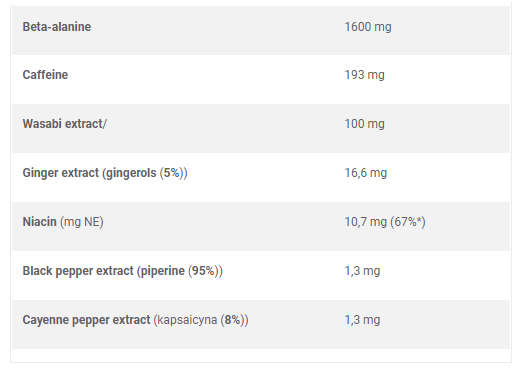Click the Wasabi extract label
Image resolution: width=519 pixels, height=372 pixels.
point(65,124)
